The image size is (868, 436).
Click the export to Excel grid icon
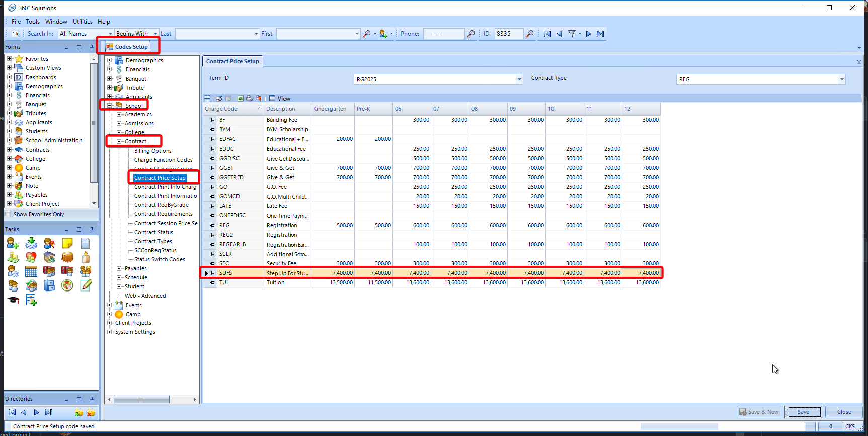(240, 99)
